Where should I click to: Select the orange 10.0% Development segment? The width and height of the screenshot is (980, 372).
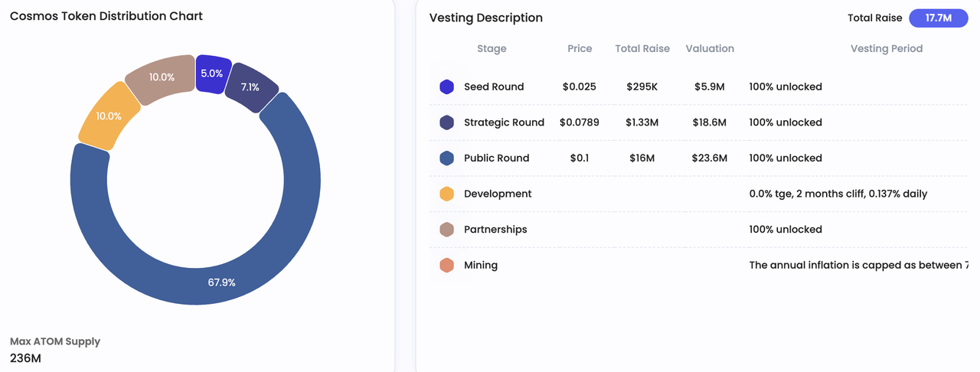click(109, 116)
